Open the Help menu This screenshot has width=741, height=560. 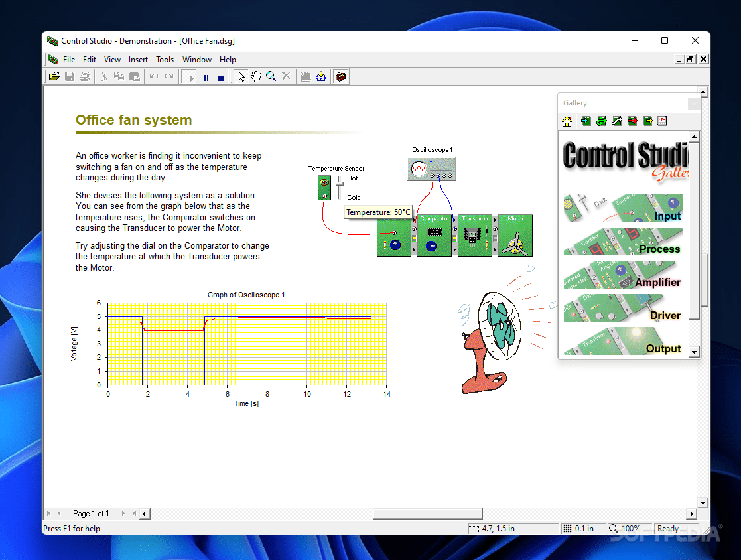pos(228,60)
